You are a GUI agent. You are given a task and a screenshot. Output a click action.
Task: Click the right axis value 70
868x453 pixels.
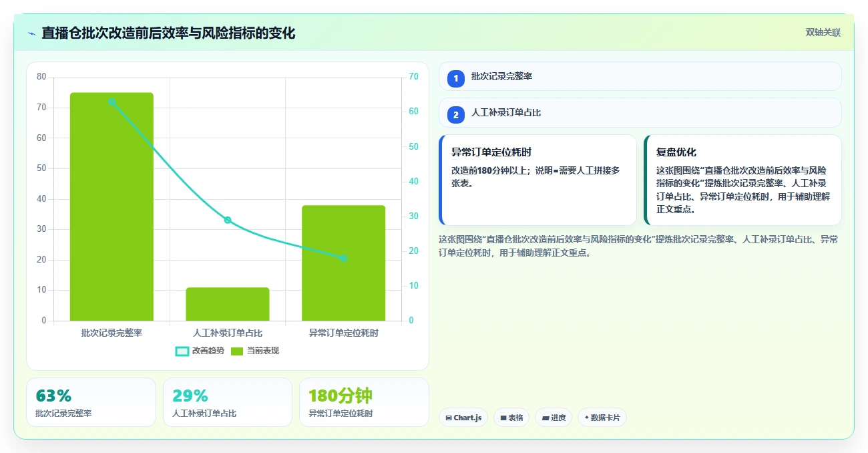pos(413,77)
